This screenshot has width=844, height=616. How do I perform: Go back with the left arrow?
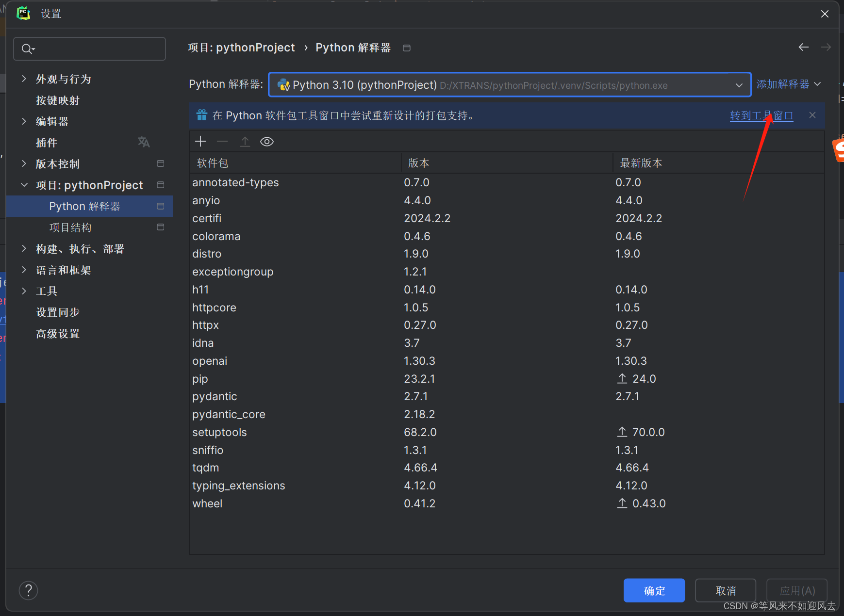(804, 47)
